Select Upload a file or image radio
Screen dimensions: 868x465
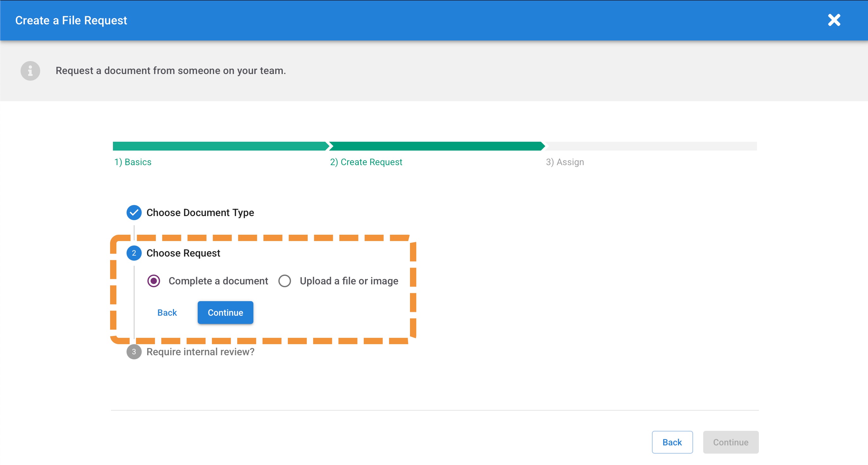tap(285, 281)
